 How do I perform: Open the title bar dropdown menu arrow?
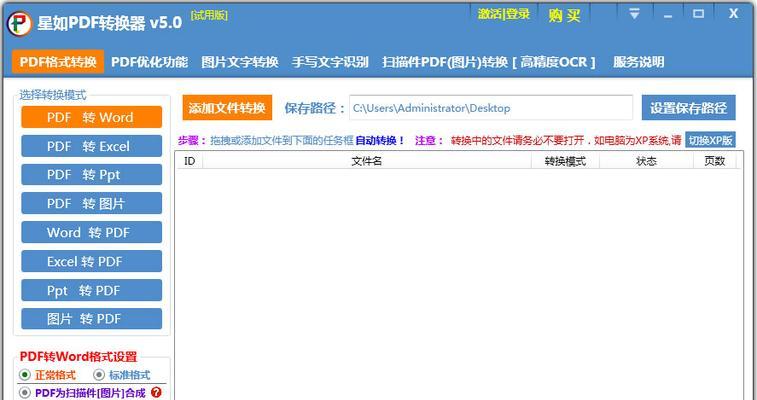pyautogui.click(x=634, y=14)
